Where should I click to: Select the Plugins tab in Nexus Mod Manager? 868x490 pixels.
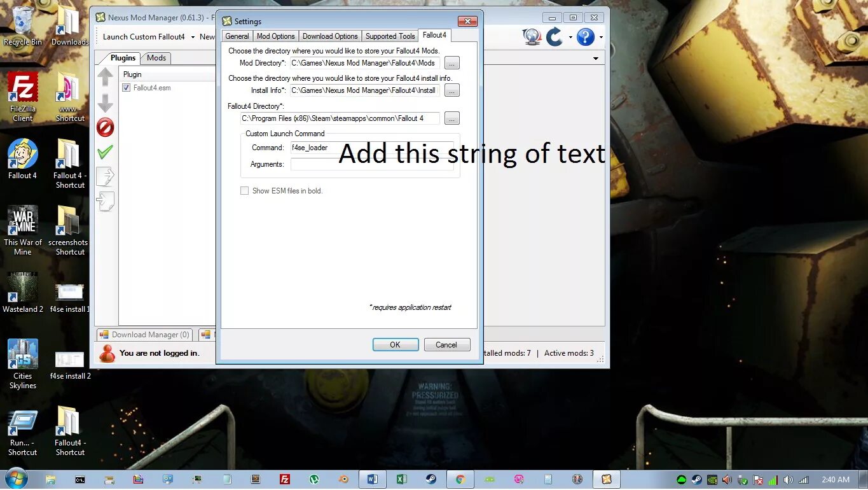pos(123,58)
